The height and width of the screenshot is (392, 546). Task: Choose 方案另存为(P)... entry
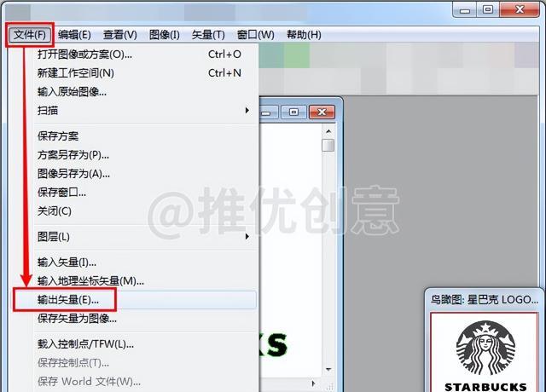(x=146, y=155)
